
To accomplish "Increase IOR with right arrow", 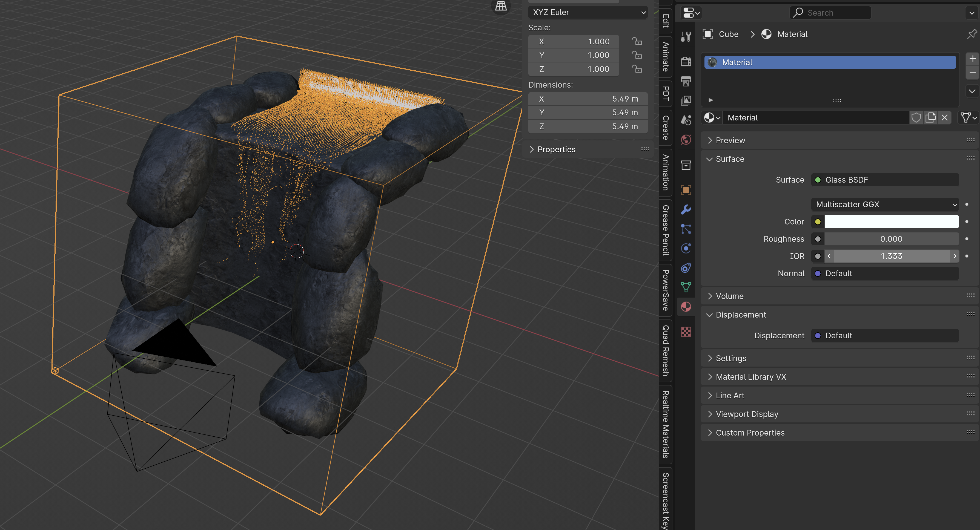I will (955, 256).
